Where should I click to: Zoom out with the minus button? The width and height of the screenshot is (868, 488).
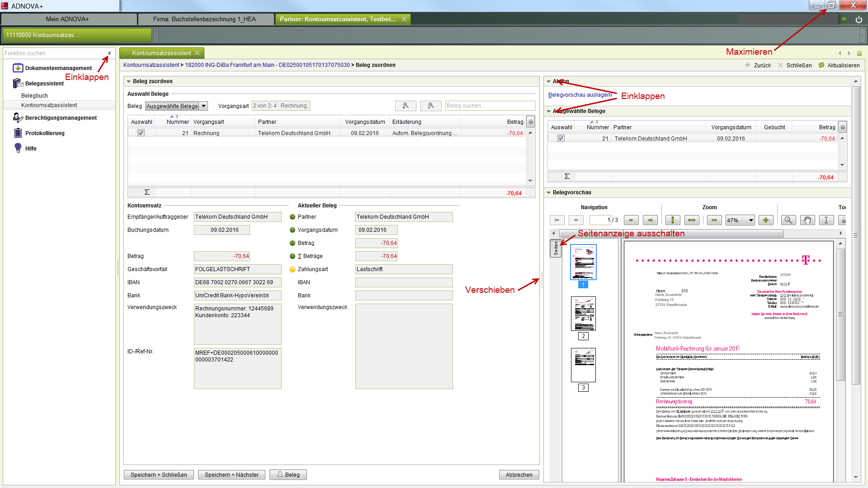[x=714, y=220]
